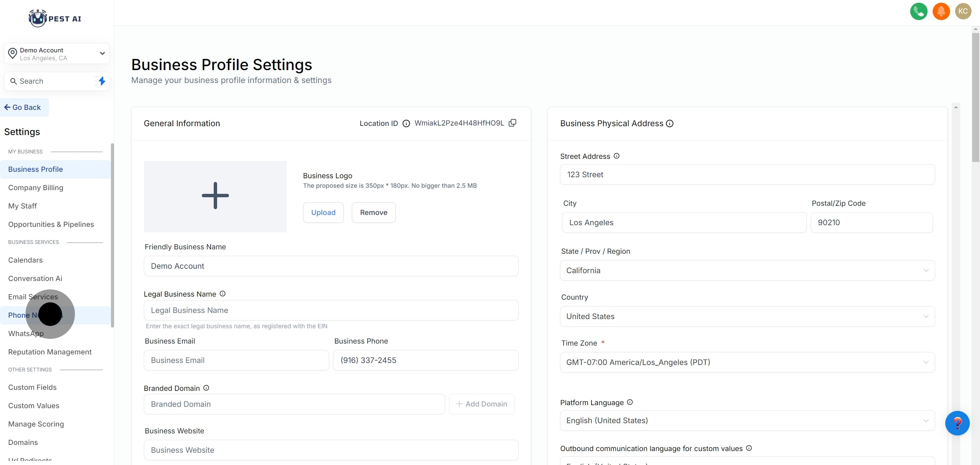Screen dimensions: 980x465
Task: Expand the Demo Account location switcher
Action: coord(57,54)
